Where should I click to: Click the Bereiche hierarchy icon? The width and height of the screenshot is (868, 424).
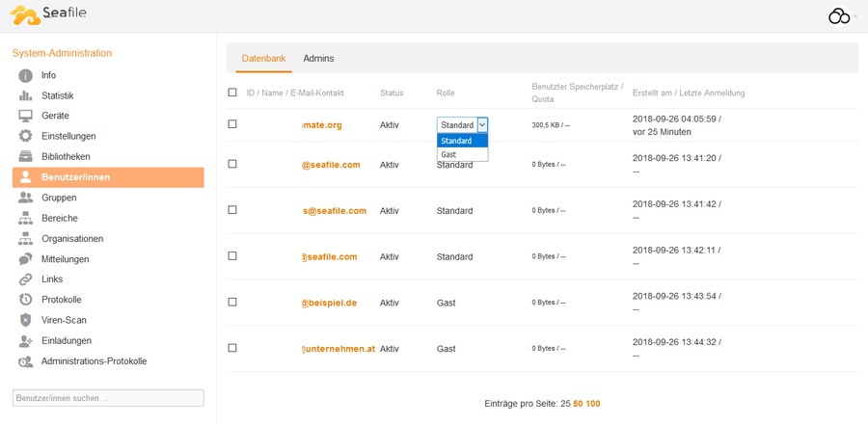[x=25, y=219]
